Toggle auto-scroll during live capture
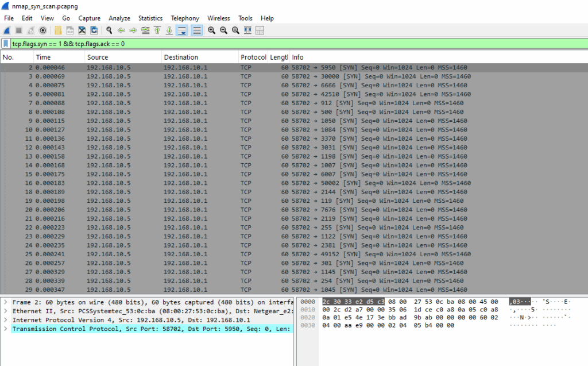The height and width of the screenshot is (366, 588). (181, 30)
